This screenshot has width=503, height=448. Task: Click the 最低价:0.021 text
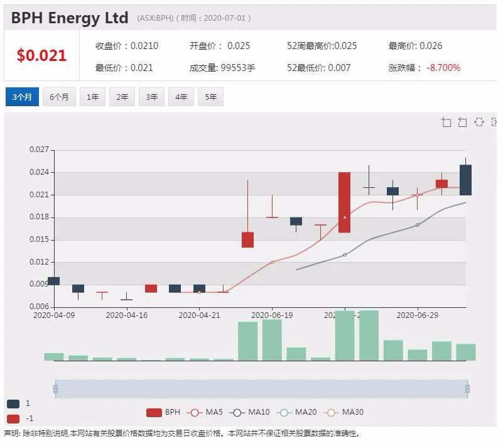click(124, 68)
